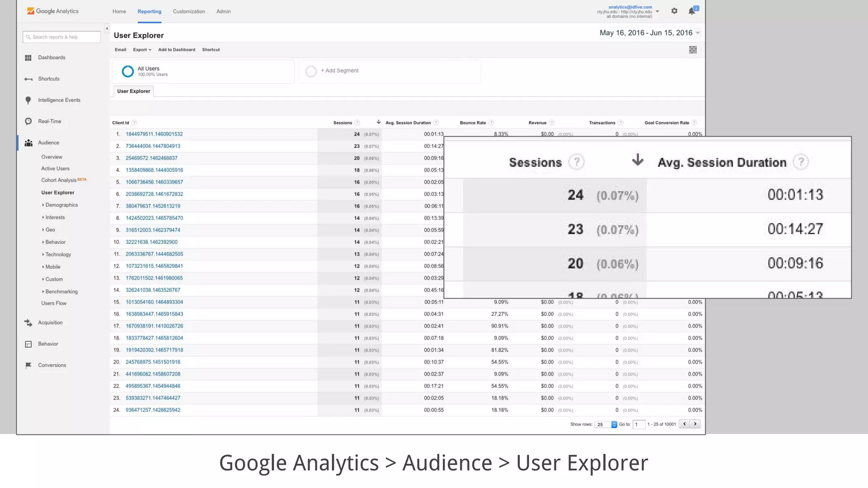
Task: Click help icon next to Revenue
Action: (551, 123)
